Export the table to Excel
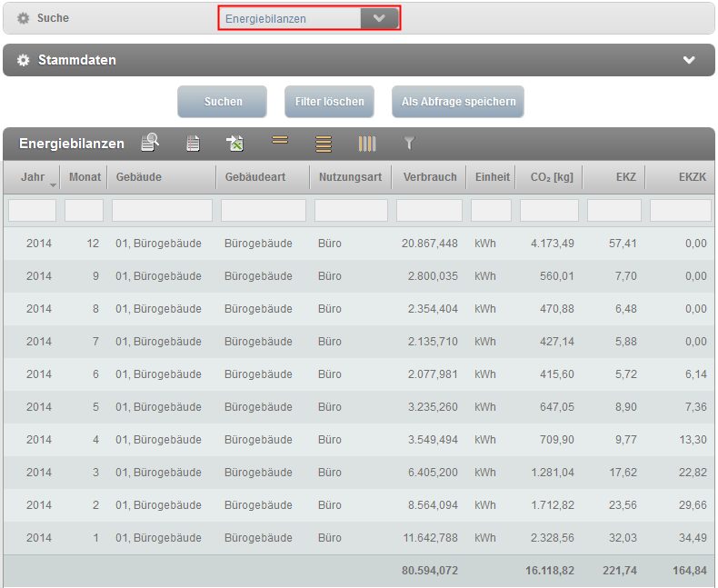 coord(234,143)
